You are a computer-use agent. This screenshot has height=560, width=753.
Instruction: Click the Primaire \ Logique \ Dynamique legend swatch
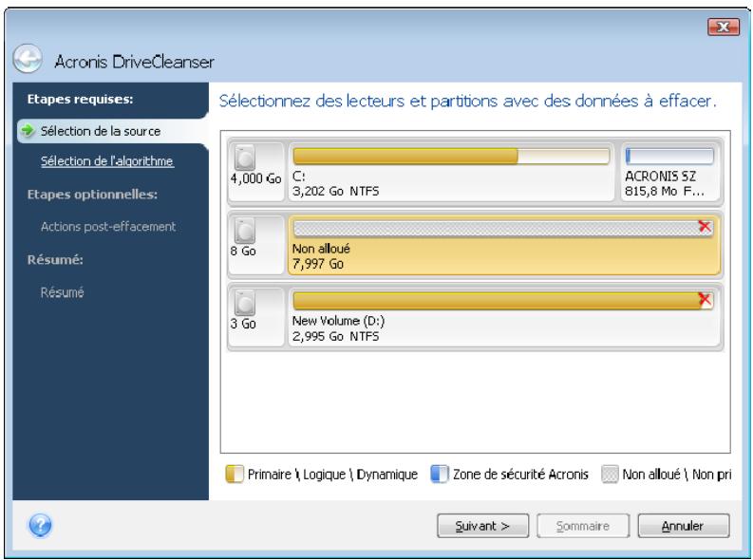click(235, 475)
